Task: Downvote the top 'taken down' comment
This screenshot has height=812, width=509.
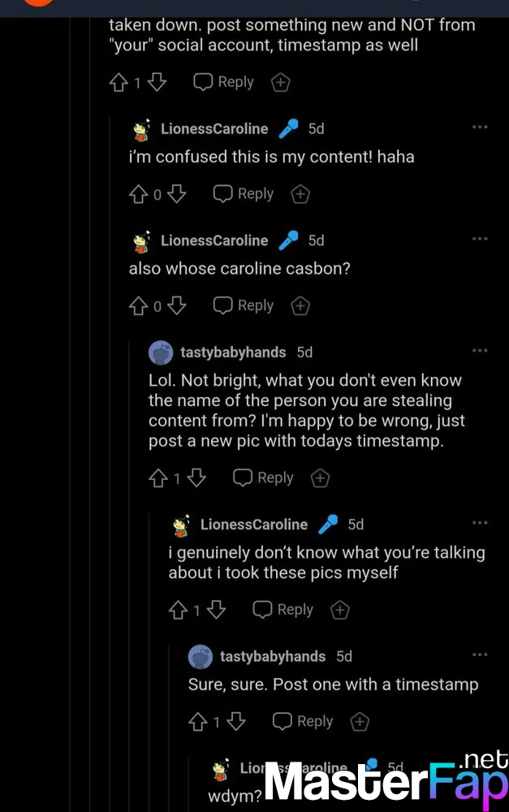Action: (157, 82)
